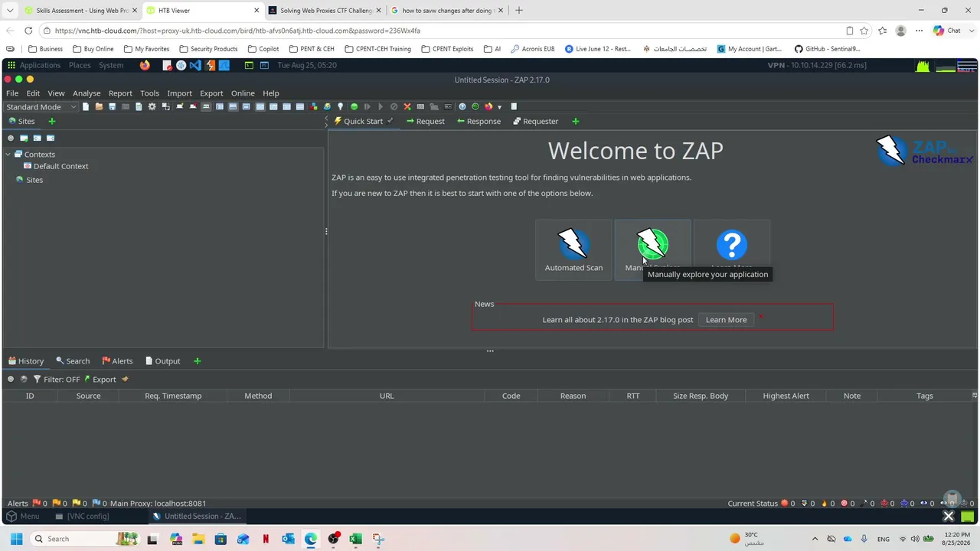
Task: Switch to the History tab
Action: 26,361
